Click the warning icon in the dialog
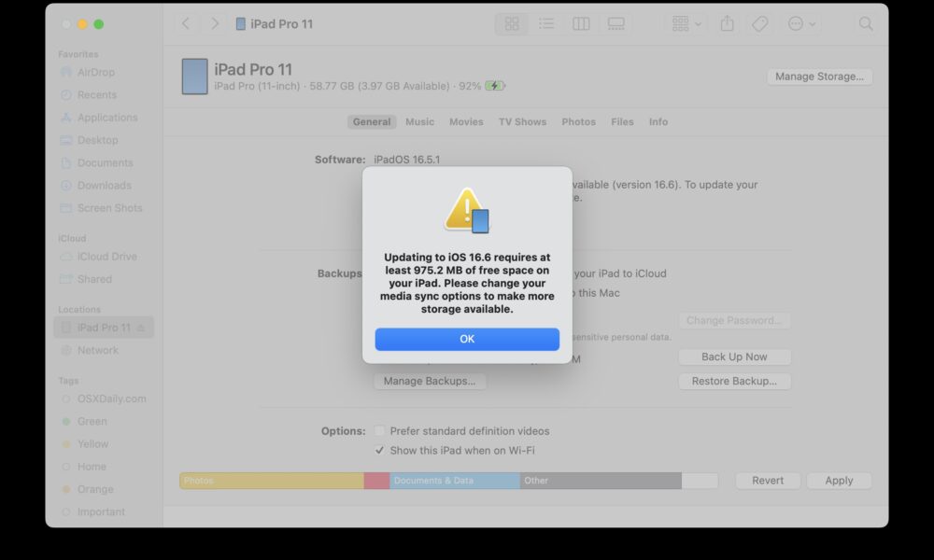Screen dimensions: 934x560 [x=467, y=211]
